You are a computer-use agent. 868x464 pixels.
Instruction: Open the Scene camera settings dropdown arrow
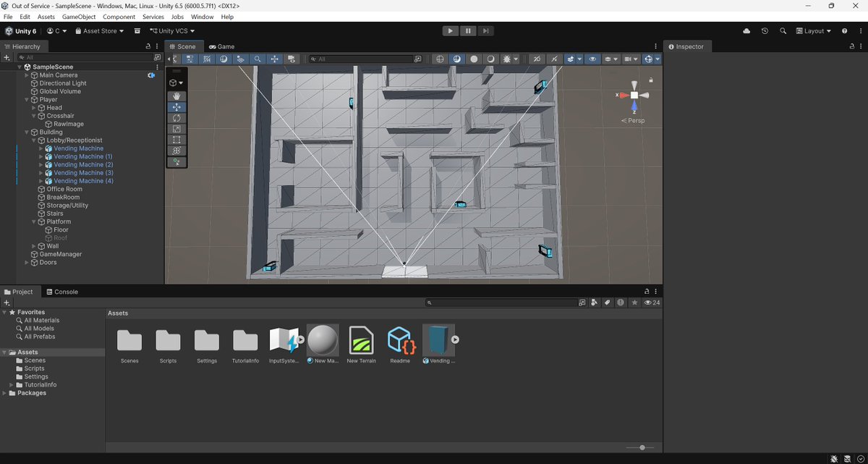pos(635,59)
